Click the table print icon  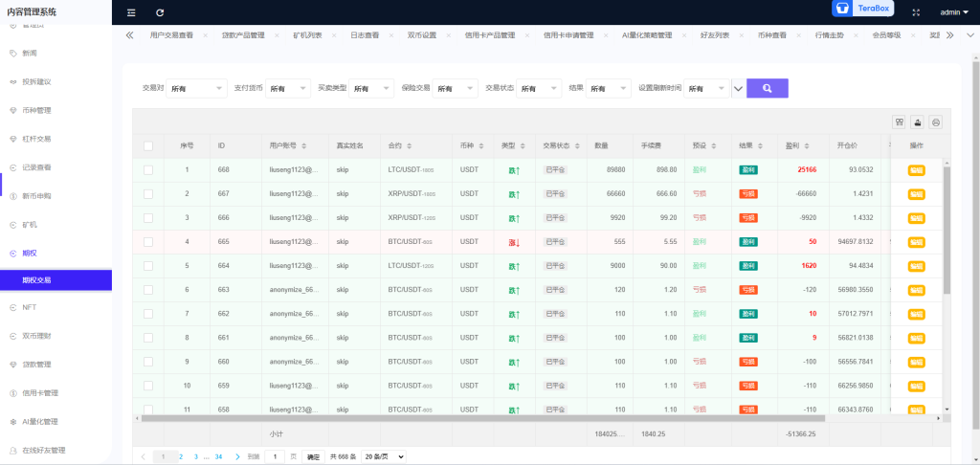tap(935, 122)
